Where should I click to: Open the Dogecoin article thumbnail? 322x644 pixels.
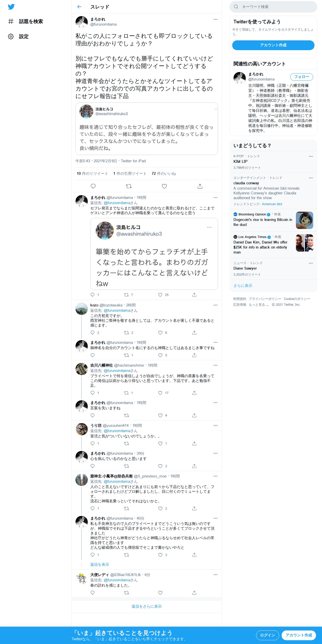[x=304, y=220]
